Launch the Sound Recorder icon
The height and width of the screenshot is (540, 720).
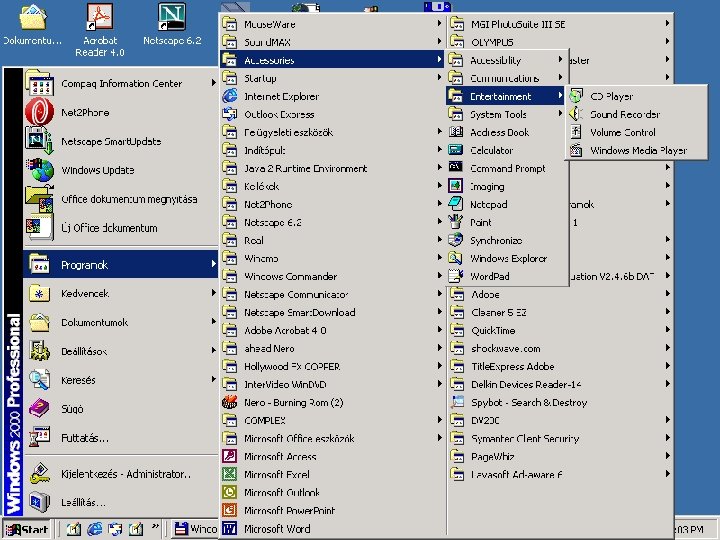[x=576, y=114]
